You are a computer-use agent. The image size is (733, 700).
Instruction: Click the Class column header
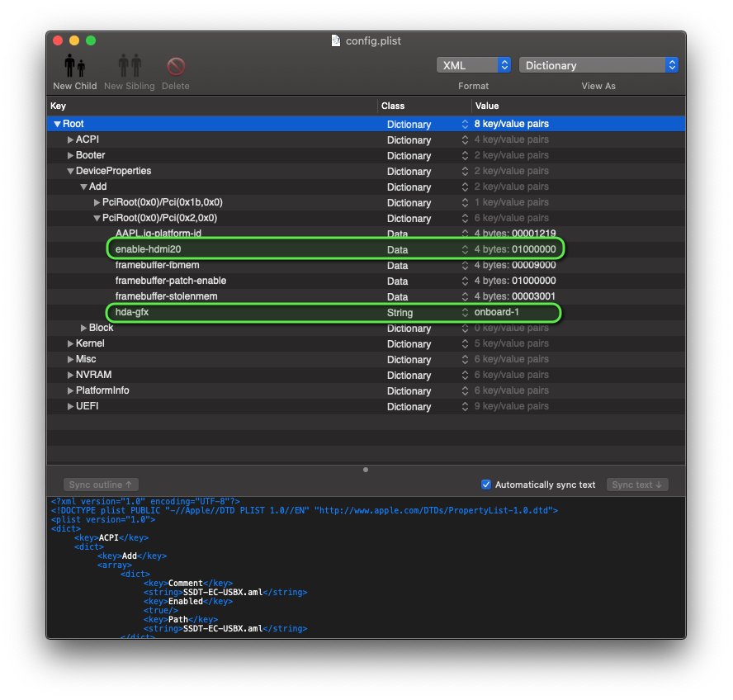(x=393, y=106)
